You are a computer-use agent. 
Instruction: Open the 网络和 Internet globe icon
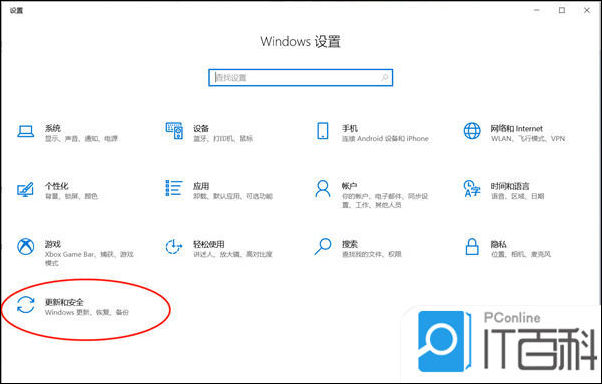coord(472,131)
